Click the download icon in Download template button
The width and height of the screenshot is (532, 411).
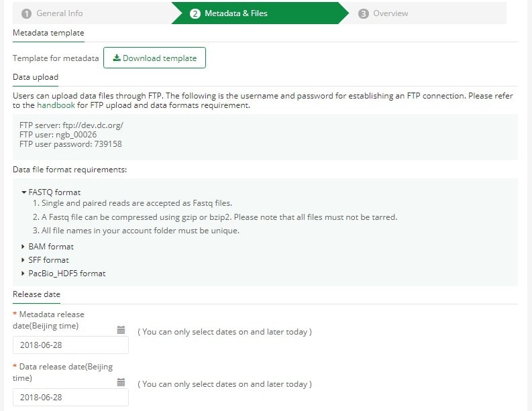pos(117,58)
